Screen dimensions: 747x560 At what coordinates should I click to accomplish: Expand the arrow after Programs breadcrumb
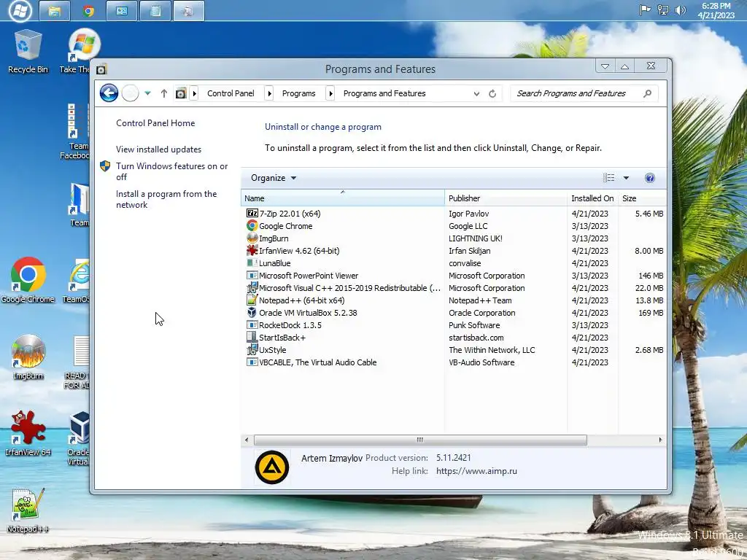tap(330, 93)
